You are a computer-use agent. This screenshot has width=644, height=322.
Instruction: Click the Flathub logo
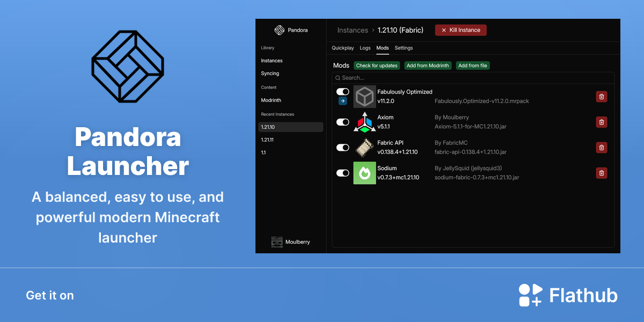coord(568,295)
